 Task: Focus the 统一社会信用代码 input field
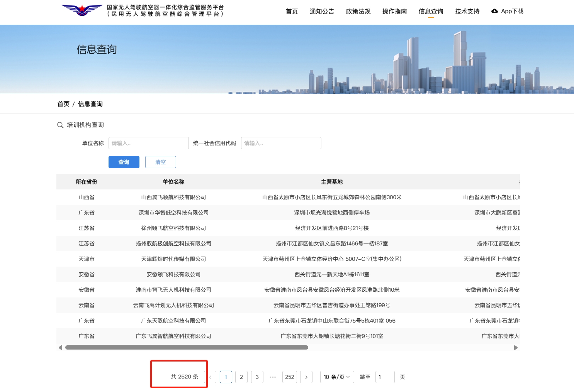281,143
